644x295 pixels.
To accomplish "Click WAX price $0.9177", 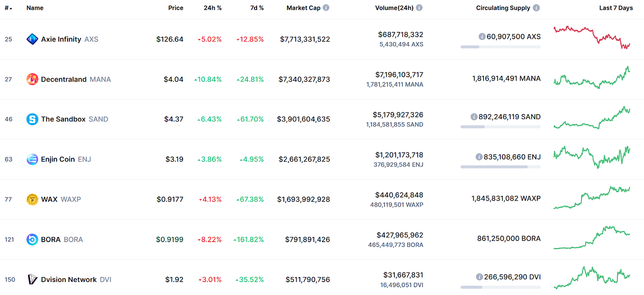I will [170, 199].
